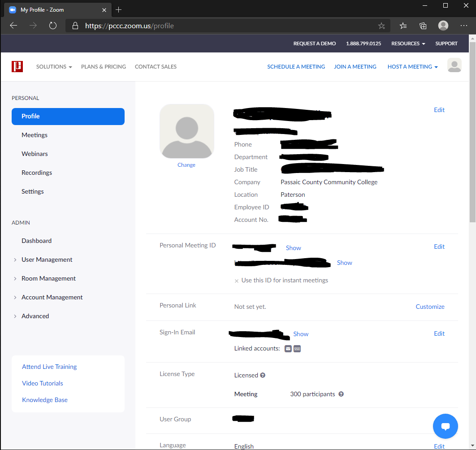Refresh the page in browser
The width and height of the screenshot is (476, 450).
53,26
